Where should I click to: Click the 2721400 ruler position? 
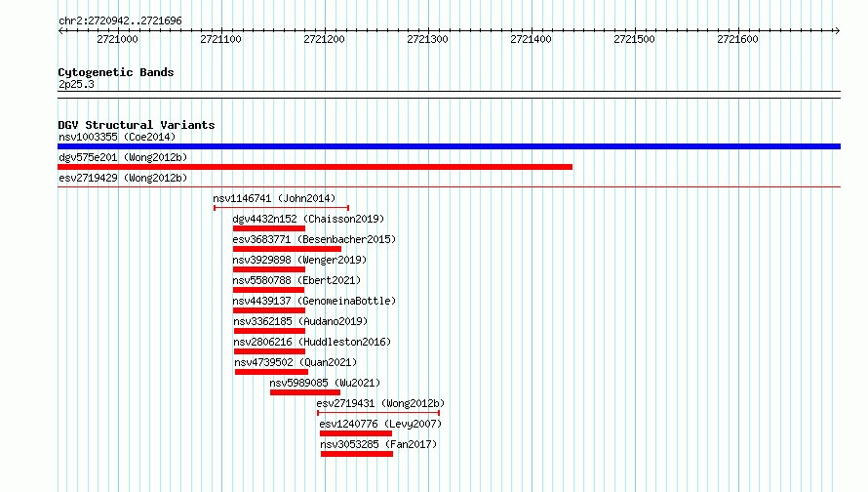531,39
